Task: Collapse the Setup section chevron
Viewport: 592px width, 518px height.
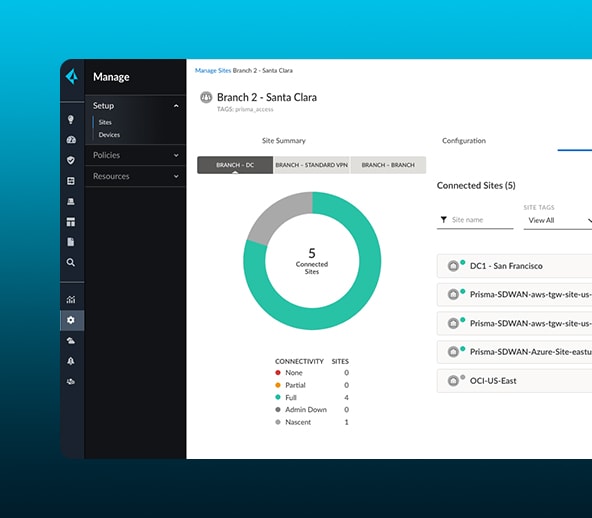Action: 176,106
